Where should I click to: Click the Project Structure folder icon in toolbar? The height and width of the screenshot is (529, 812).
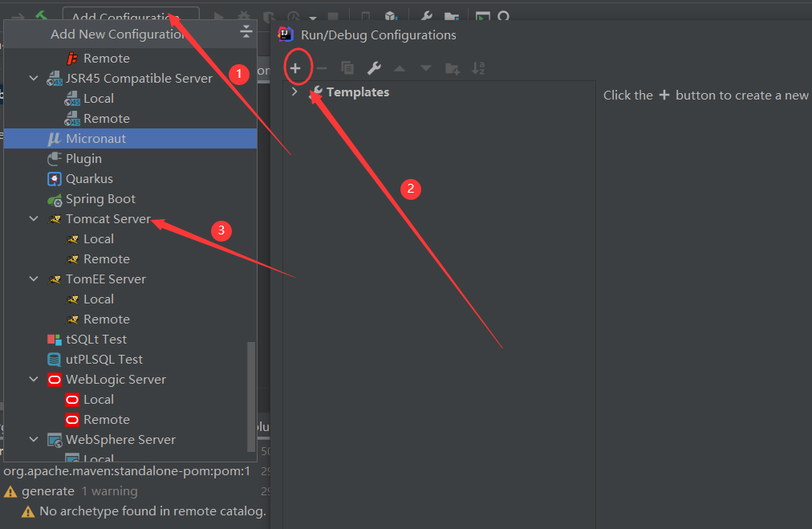[x=452, y=17]
